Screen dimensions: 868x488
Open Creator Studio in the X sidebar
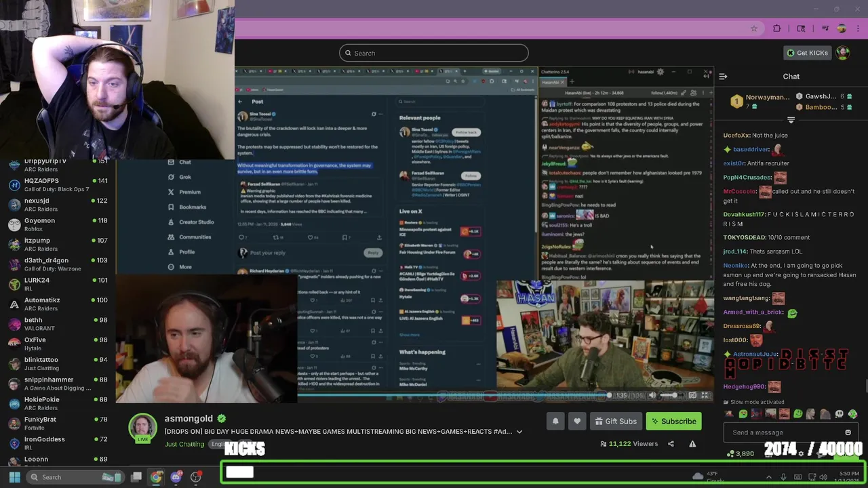pos(196,222)
